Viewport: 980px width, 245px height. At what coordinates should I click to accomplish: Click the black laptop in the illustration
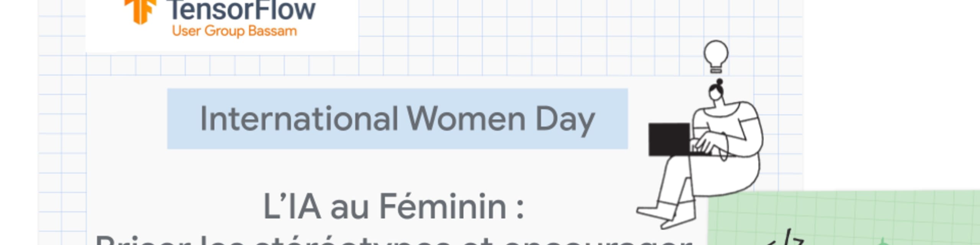pos(669,139)
